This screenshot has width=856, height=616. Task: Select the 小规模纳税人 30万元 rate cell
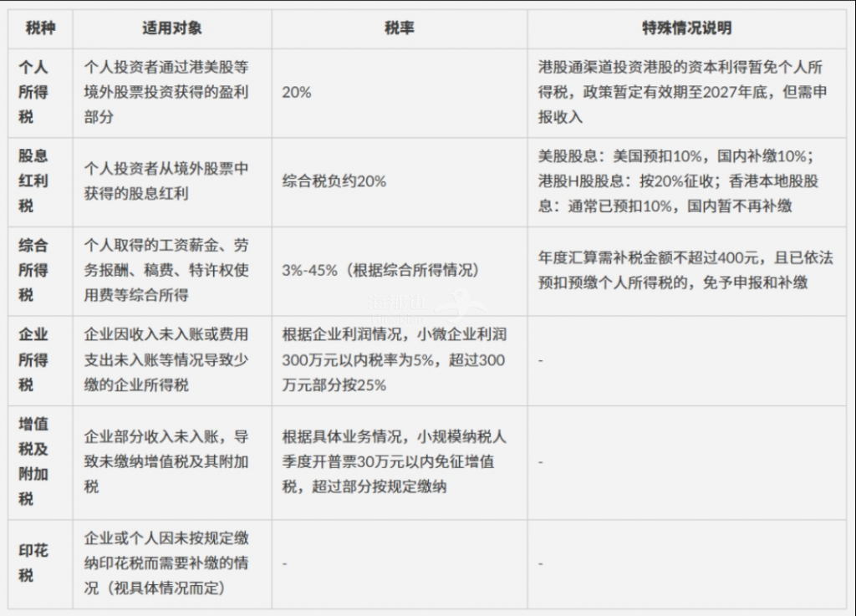pyautogui.click(x=394, y=461)
